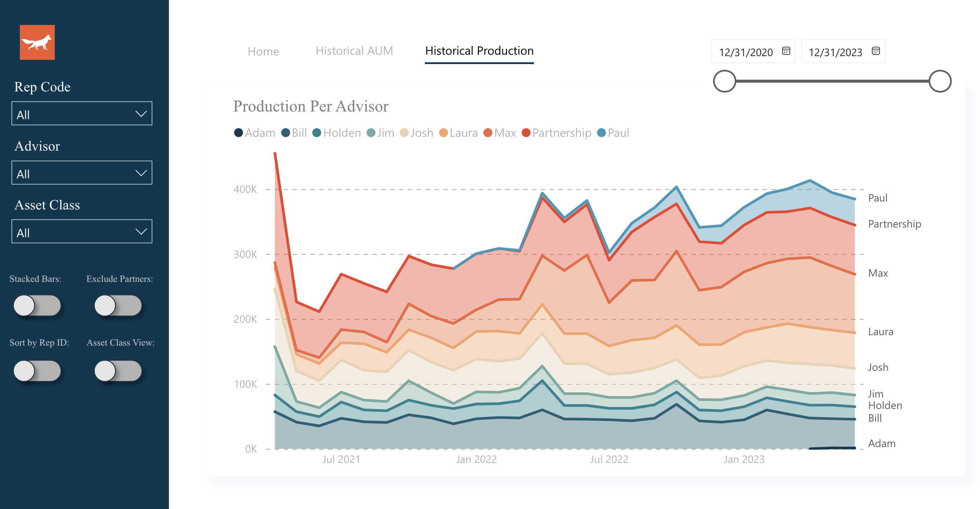Click the 12/31/2020 start date field
The width and height of the screenshot is (980, 509).
click(x=753, y=51)
